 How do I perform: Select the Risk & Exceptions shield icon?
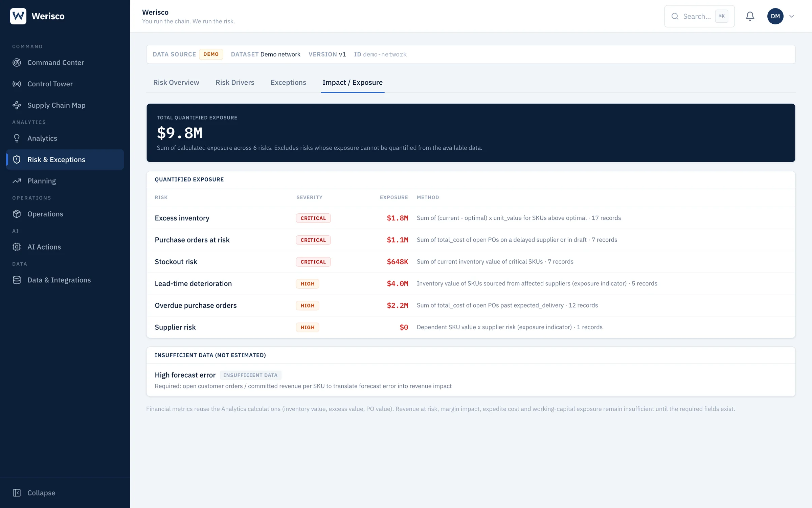coord(17,160)
